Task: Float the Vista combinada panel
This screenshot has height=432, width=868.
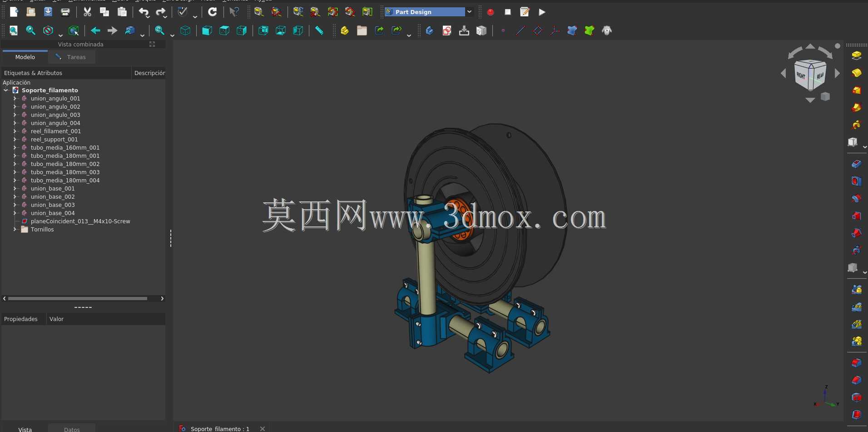Action: click(152, 44)
